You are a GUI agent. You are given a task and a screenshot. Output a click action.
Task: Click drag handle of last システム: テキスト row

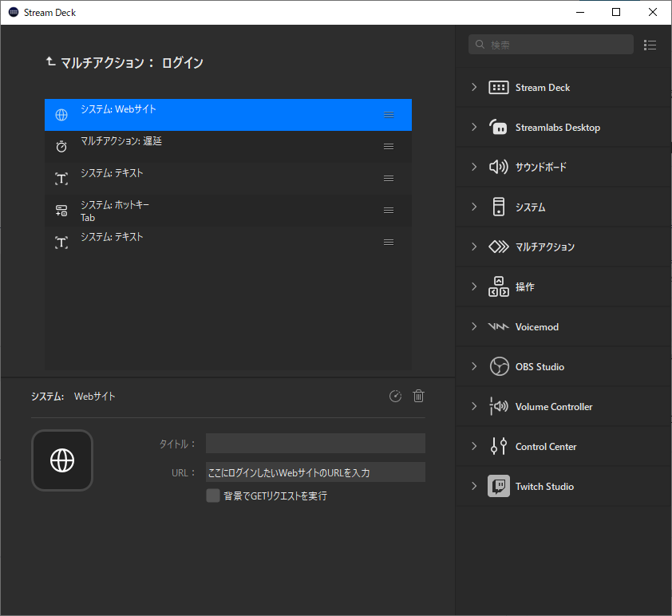[x=389, y=243]
